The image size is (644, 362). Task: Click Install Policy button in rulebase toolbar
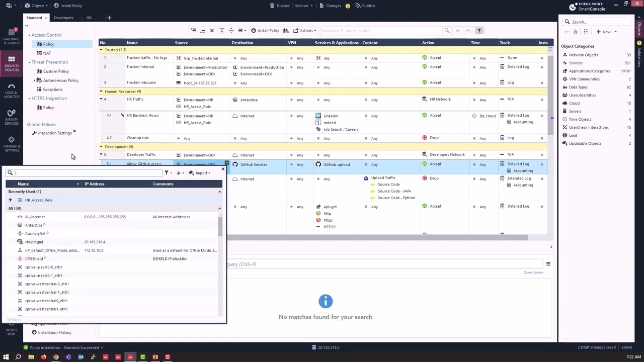tap(265, 31)
